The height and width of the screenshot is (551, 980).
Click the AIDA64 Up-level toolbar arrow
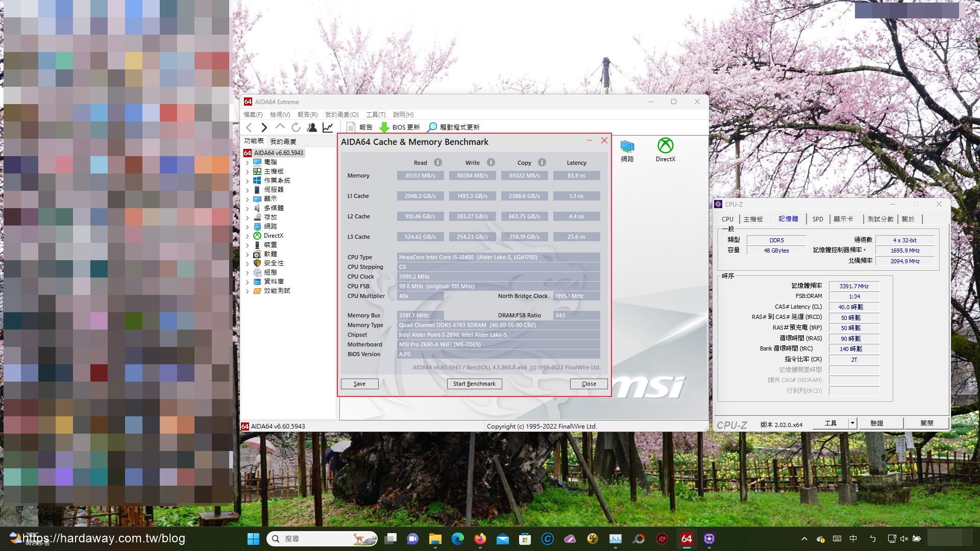[280, 127]
